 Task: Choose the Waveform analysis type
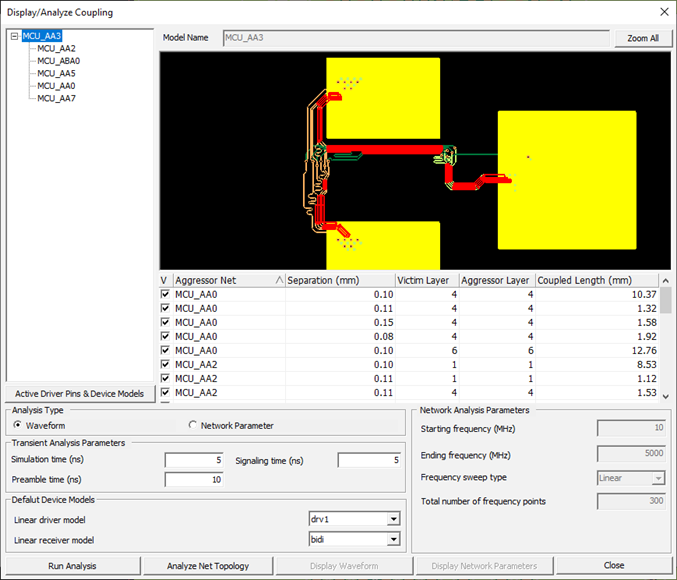point(18,425)
